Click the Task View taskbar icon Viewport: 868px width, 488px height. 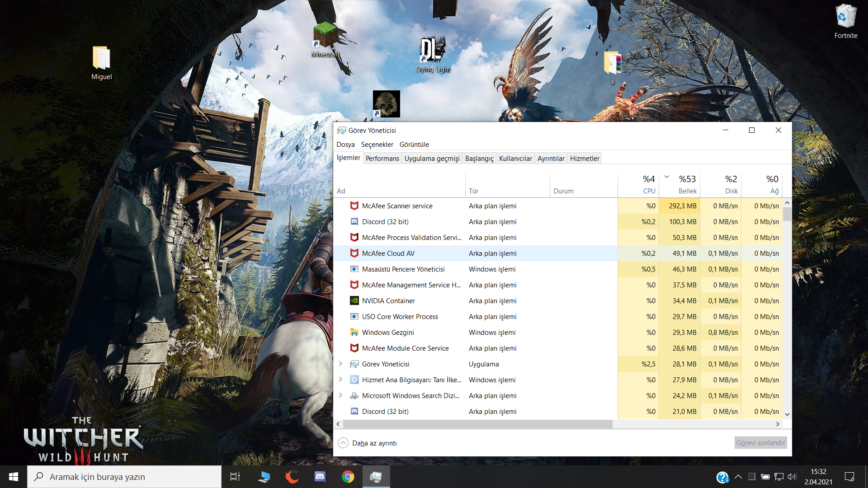coord(235,477)
